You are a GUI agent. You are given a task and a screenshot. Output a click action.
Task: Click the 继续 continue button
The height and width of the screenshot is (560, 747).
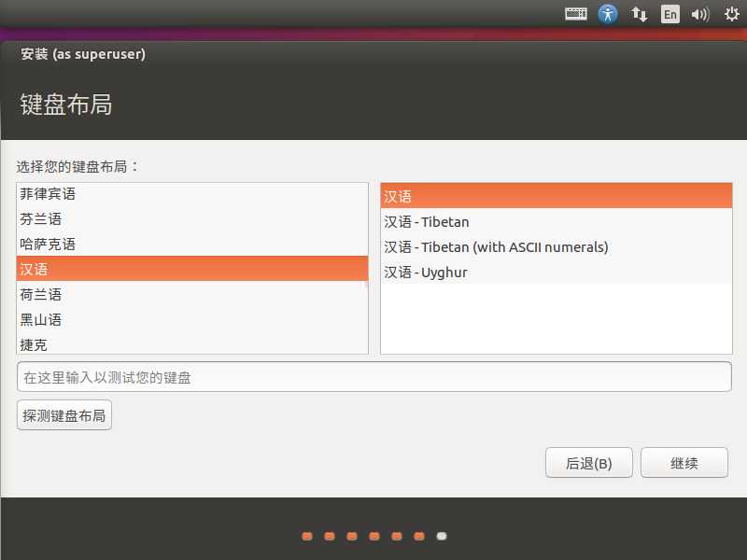point(684,462)
